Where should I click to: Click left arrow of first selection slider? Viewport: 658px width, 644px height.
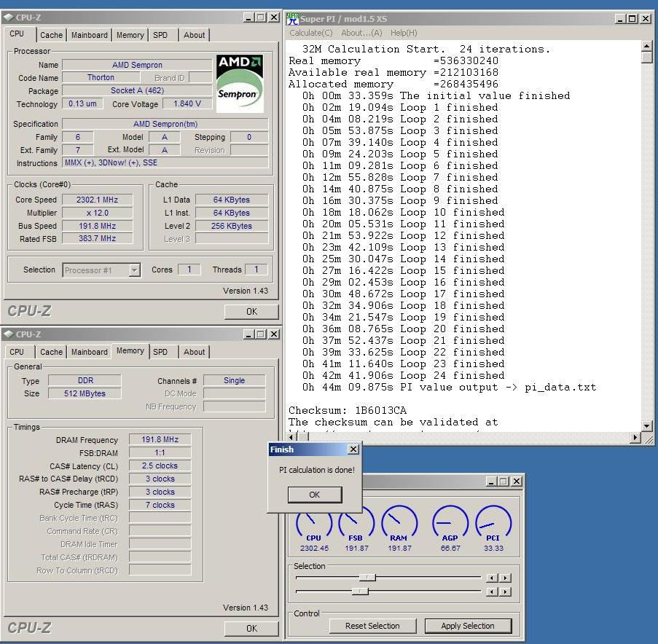pos(492,578)
